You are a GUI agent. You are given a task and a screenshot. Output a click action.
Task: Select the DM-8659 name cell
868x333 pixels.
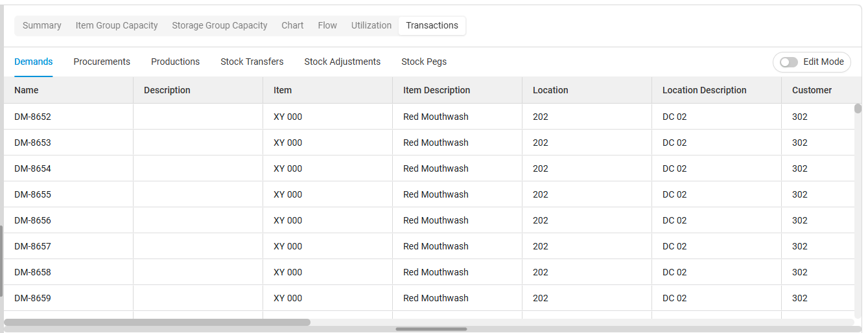(69, 298)
